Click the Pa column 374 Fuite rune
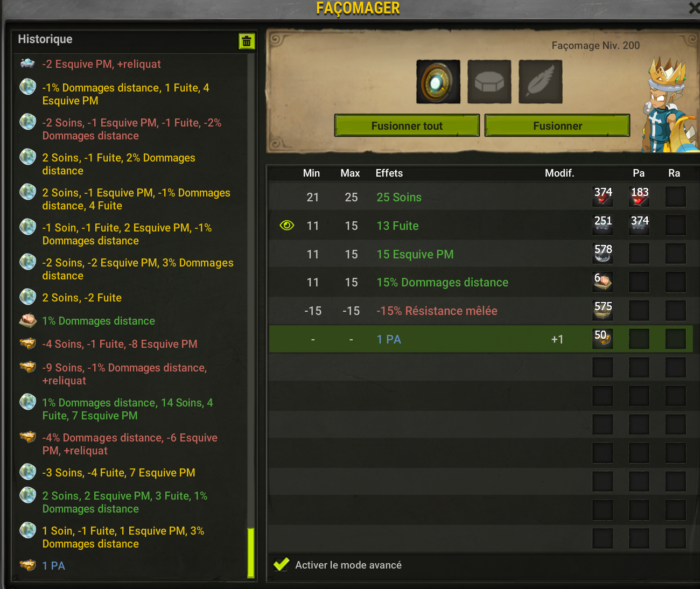Viewport: 700px width, 589px height. pyautogui.click(x=639, y=226)
